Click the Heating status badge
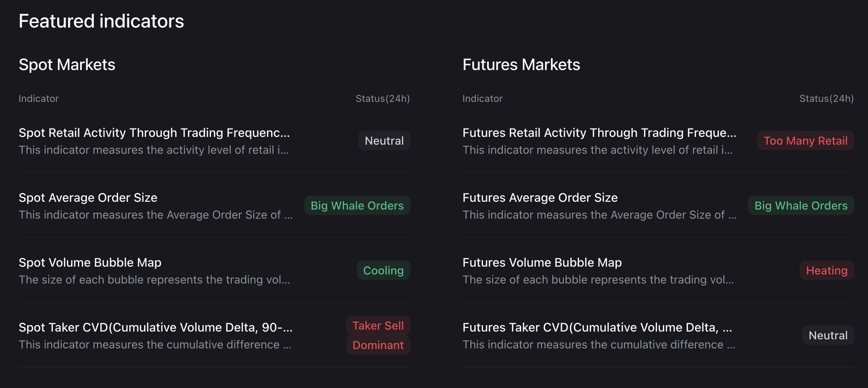The height and width of the screenshot is (388, 868). click(826, 271)
